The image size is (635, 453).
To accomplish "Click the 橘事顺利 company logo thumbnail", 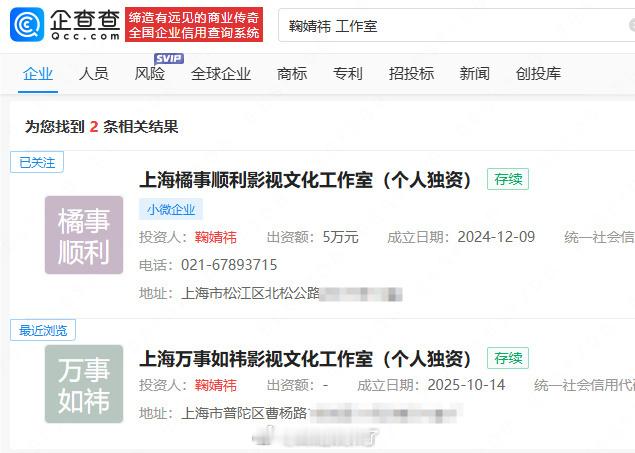I will point(84,235).
